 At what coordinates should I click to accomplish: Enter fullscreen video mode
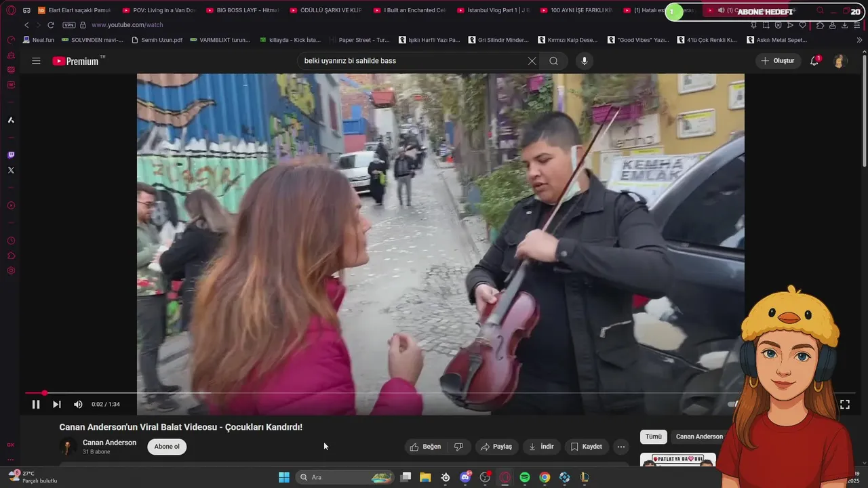[x=845, y=405]
